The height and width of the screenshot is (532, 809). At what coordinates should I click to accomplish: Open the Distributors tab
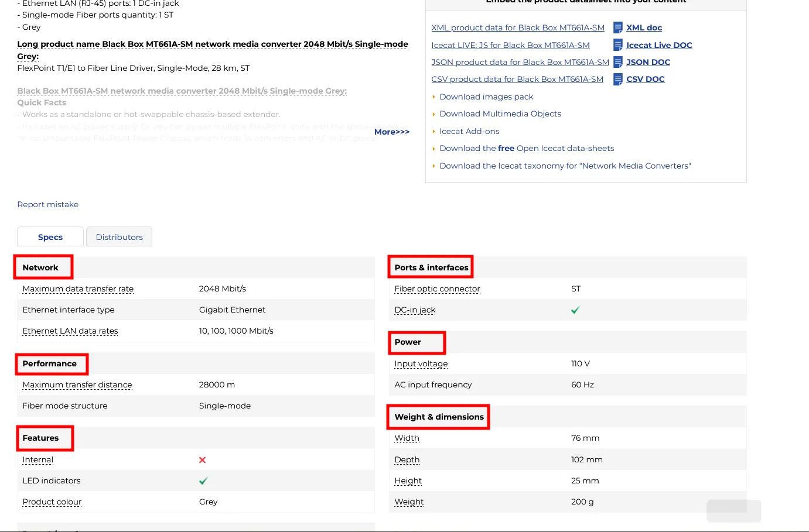[120, 237]
